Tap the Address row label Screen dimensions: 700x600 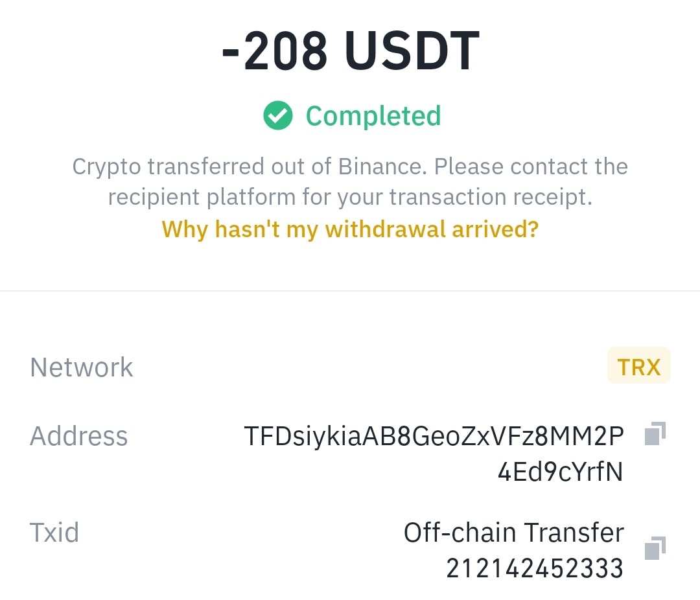[78, 435]
